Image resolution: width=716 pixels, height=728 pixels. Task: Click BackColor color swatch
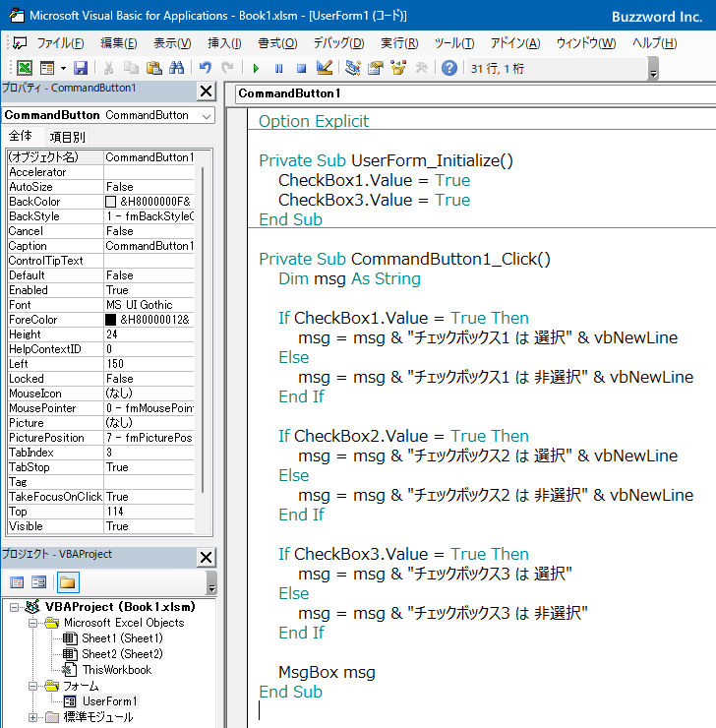tap(110, 202)
